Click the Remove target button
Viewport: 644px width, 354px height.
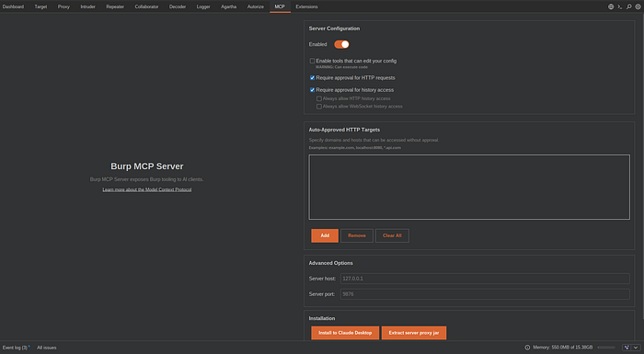click(357, 235)
